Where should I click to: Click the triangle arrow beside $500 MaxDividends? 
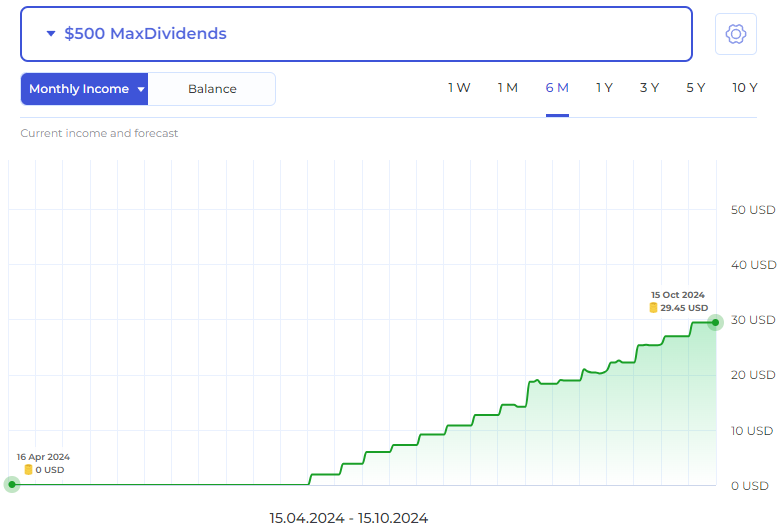pos(51,33)
